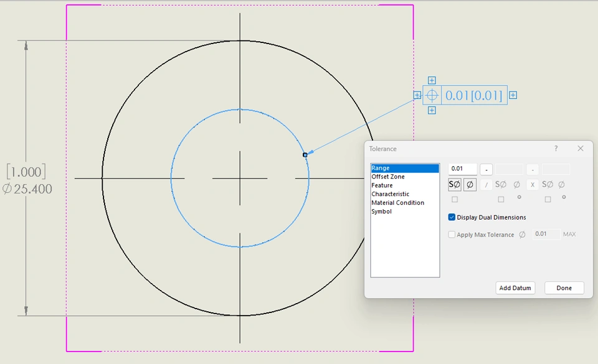Open Tolerance dialog help question mark
The image size is (598, 364).
click(x=556, y=149)
